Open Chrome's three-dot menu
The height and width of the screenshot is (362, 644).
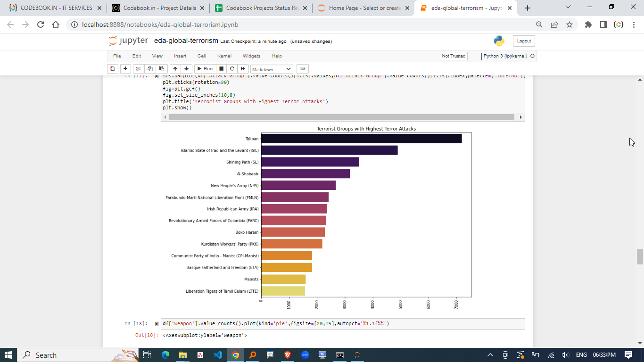(634, 25)
